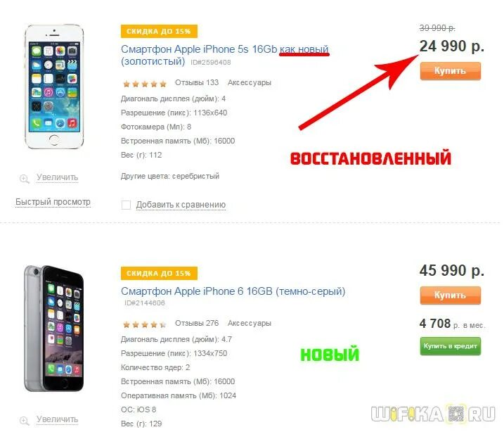Open iPhone 5s 16Gb как новый title link
504x432 pixels.
click(x=225, y=55)
